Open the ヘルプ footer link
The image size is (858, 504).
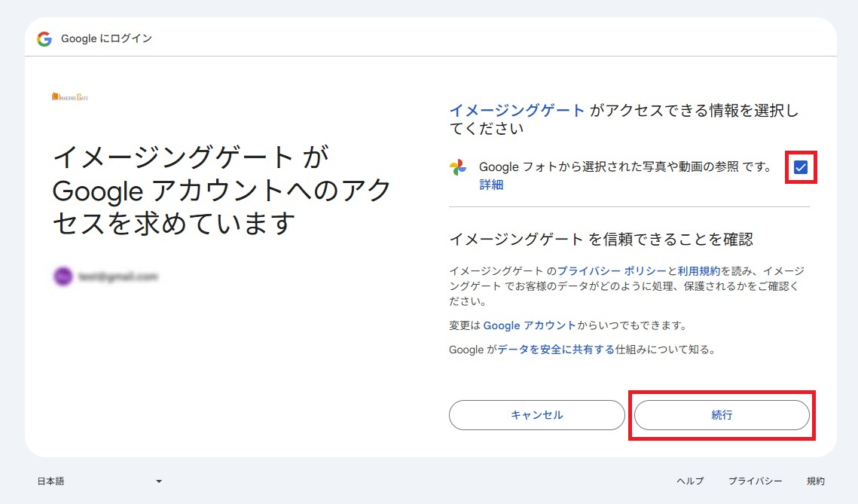pyautogui.click(x=690, y=481)
